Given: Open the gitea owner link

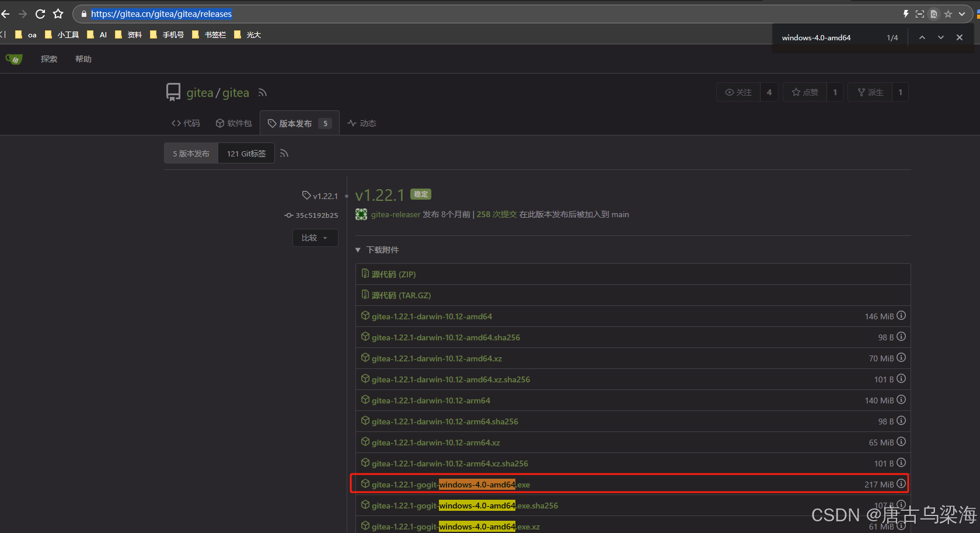Looking at the screenshot, I should 200,93.
